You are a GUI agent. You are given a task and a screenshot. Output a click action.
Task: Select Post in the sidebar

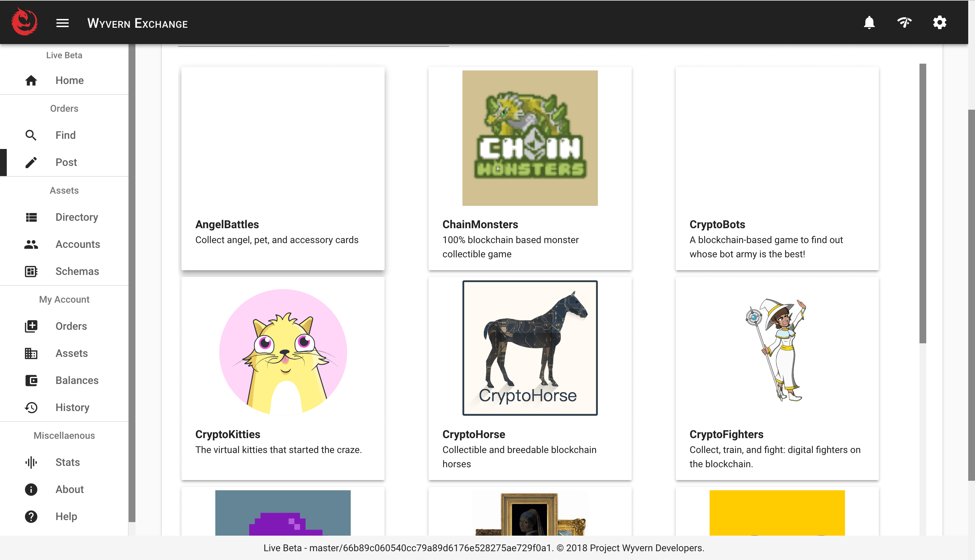click(64, 162)
